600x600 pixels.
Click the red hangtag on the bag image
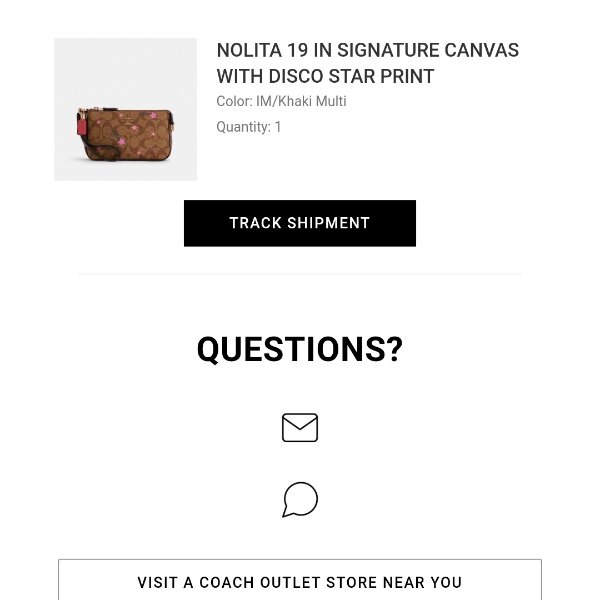click(x=81, y=126)
